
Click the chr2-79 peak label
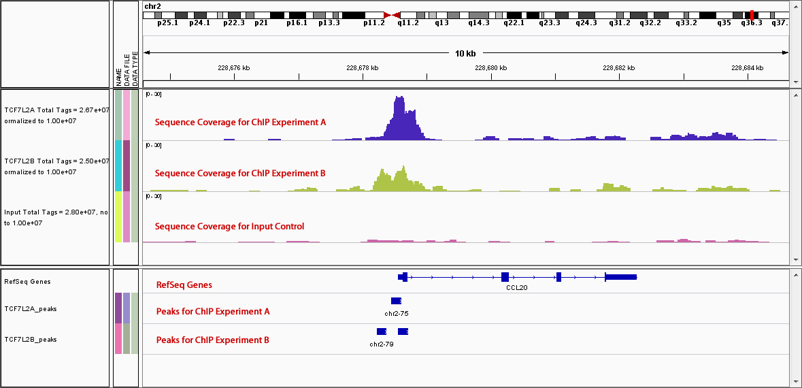click(x=382, y=345)
